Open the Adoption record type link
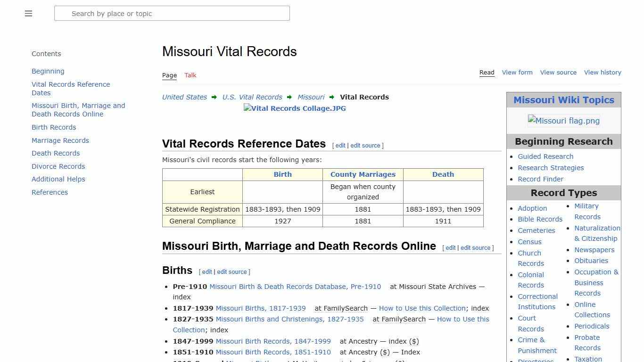 click(x=532, y=208)
